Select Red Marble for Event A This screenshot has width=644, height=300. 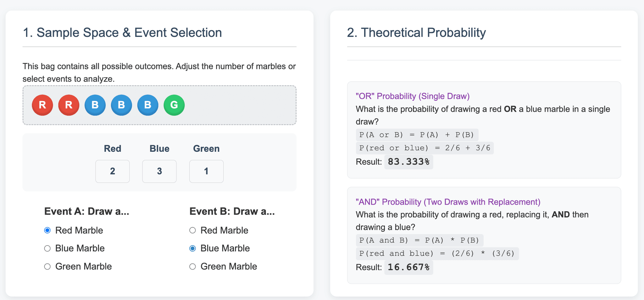coord(47,230)
